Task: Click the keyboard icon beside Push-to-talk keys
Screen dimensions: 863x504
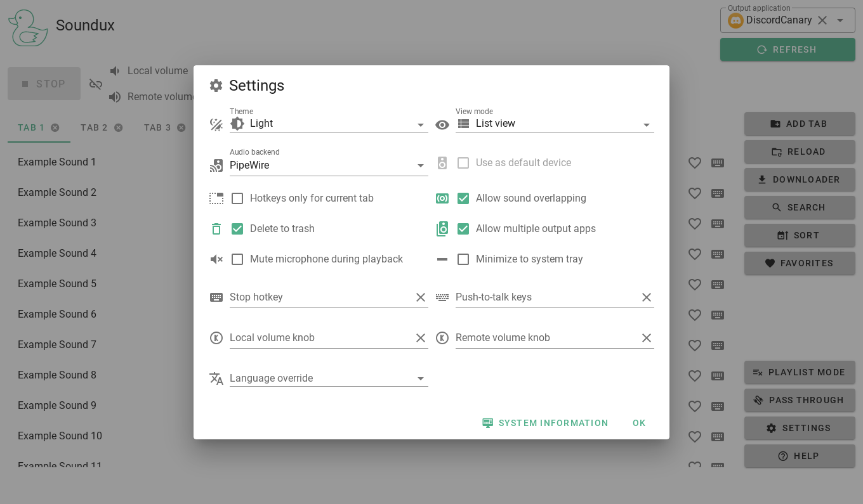Action: tap(442, 297)
